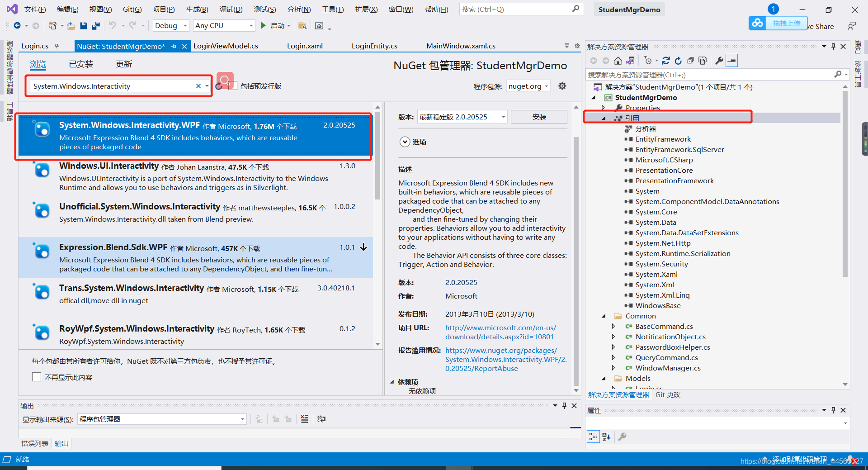Image resolution: width=868 pixels, height=470 pixels.
Task: Click the alphabetical sort icon in Properties
Action: [606, 437]
